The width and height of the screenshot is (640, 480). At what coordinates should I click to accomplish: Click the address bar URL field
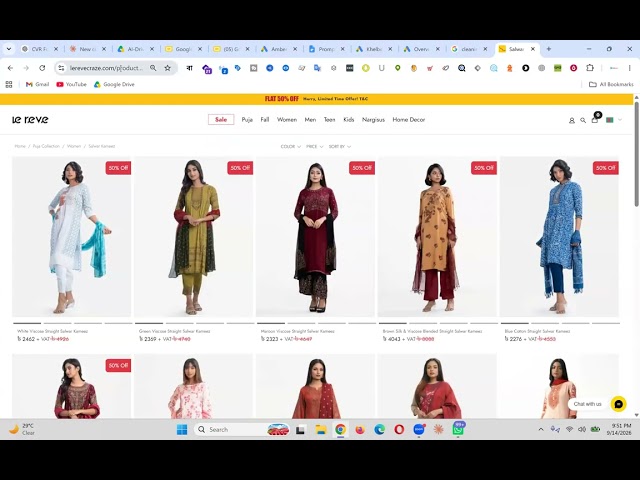coord(106,68)
